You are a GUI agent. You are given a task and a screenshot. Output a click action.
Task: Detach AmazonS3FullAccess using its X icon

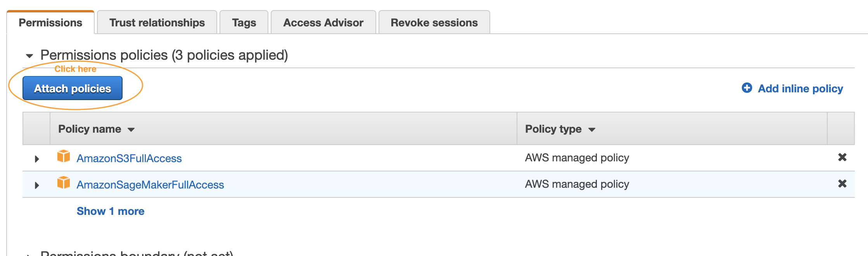click(842, 157)
